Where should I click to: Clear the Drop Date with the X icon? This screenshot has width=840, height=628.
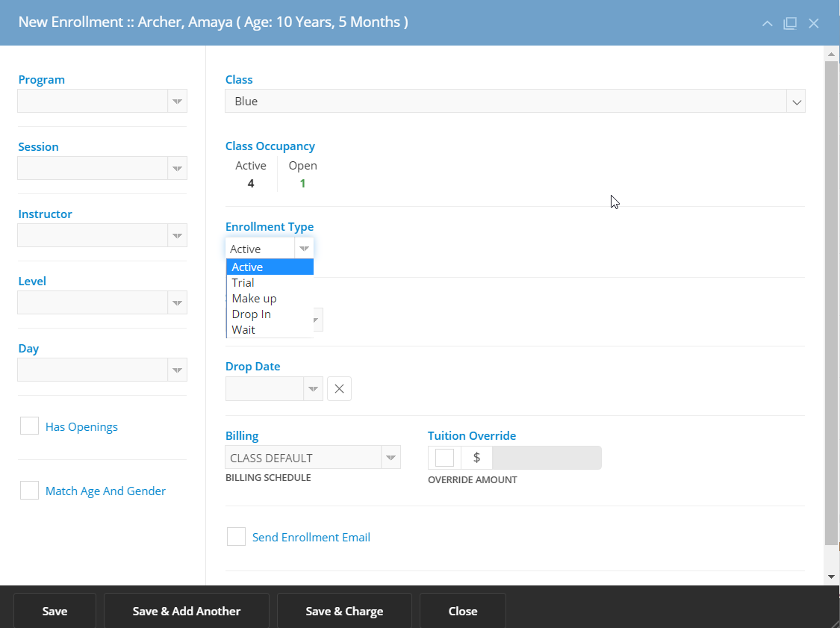point(339,388)
